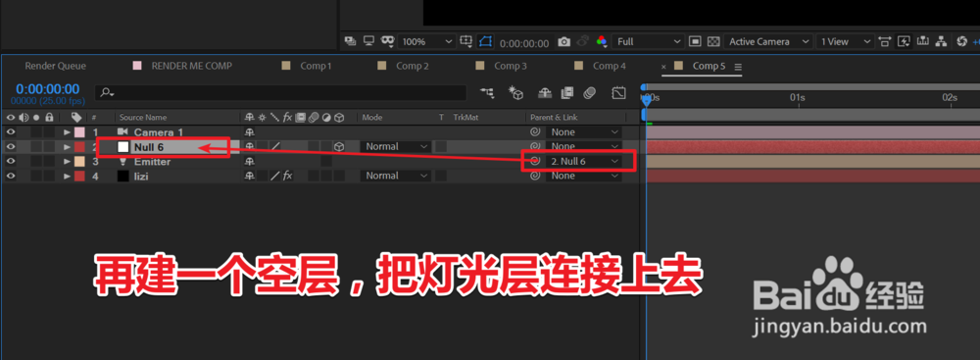Close the Comp 5 tab
Screen dimensions: 980x360
(663, 67)
